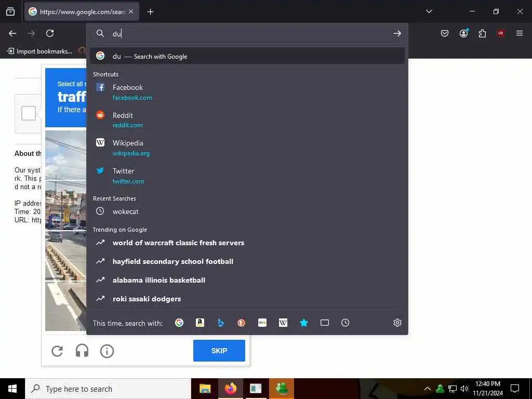Open captcha help info icon
This screenshot has width=532, height=399.
tap(107, 351)
